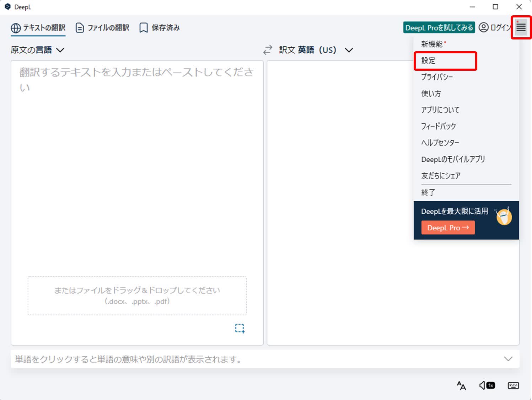Minimize the DeepL window
The image size is (532, 400).
pos(472,7)
